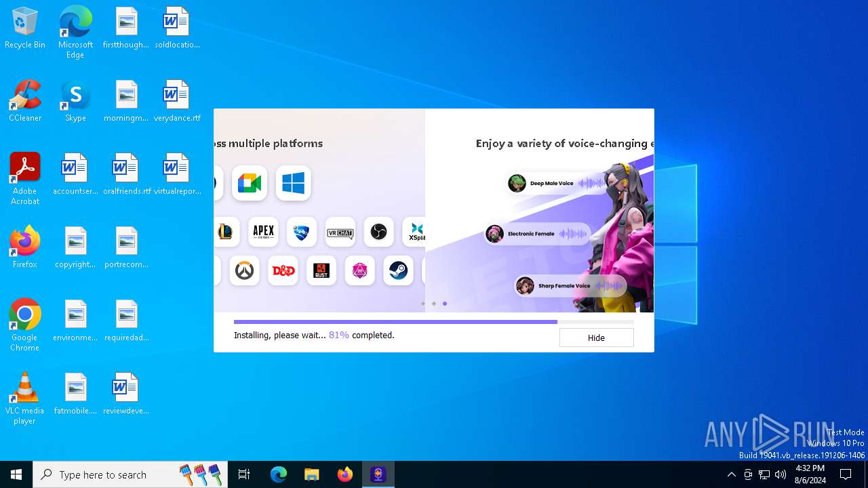Select the first carousel dot indicator
Viewport: 868px width, 488px height.
tap(423, 304)
